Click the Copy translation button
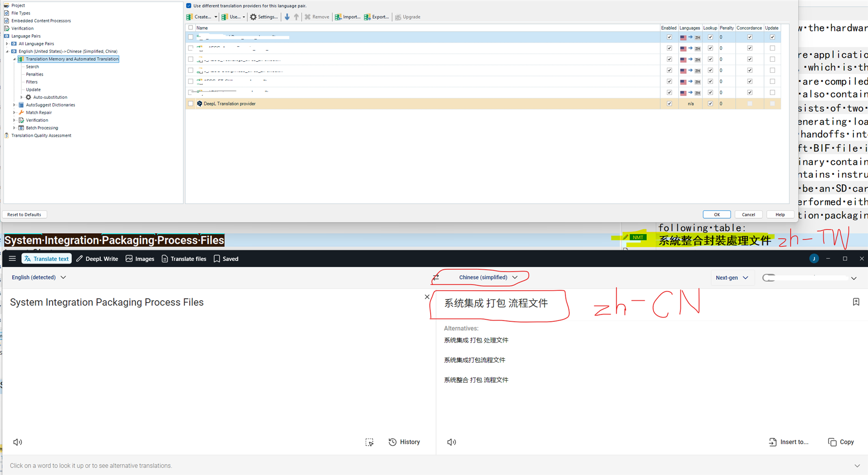The image size is (868, 475). pyautogui.click(x=841, y=442)
